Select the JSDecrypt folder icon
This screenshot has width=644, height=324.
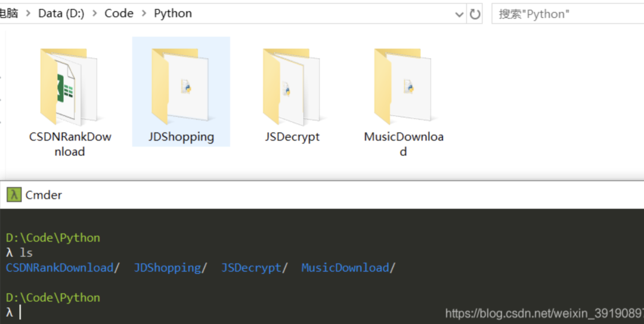pyautogui.click(x=292, y=87)
